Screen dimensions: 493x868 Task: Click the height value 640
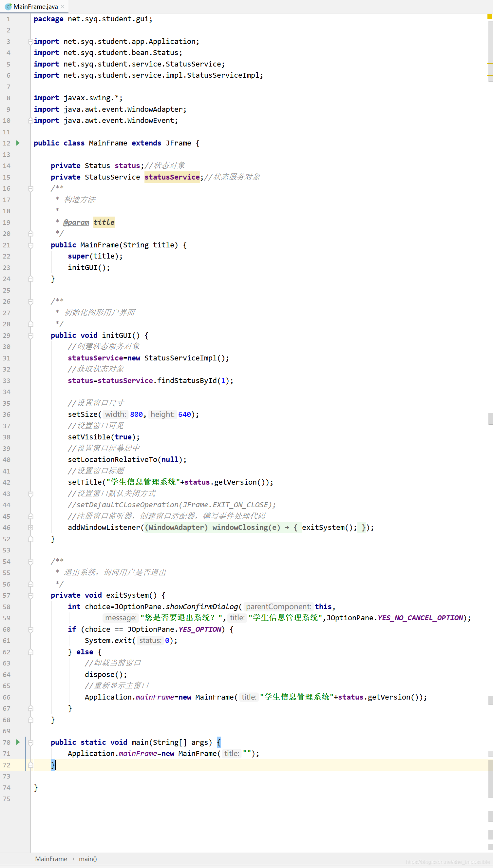coord(184,414)
